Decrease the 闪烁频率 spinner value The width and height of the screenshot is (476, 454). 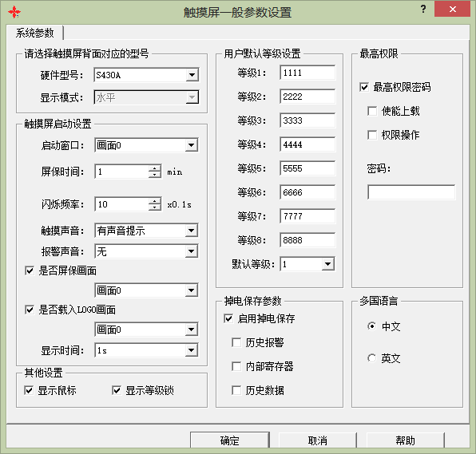coord(155,207)
